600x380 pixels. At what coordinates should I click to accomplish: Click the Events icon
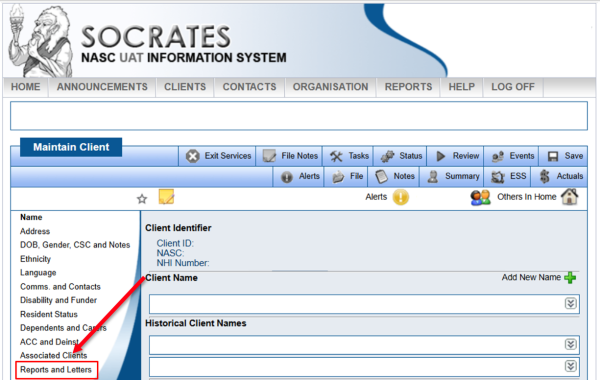pyautogui.click(x=497, y=156)
